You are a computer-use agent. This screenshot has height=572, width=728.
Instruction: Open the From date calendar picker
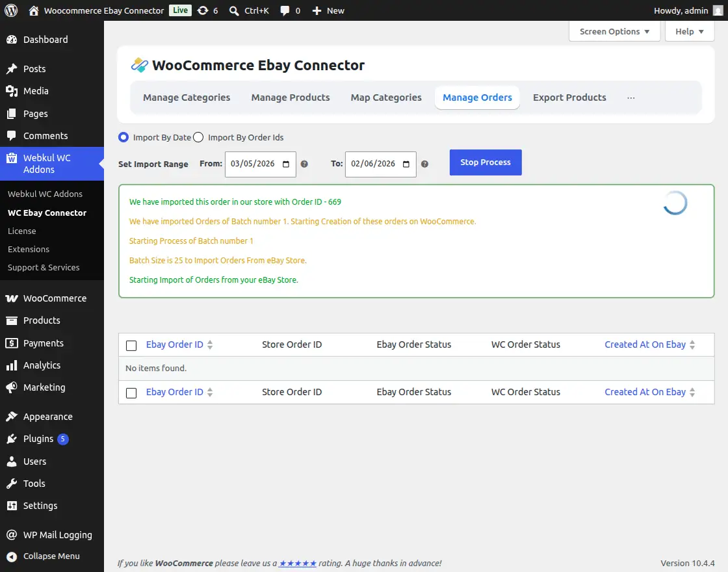286,164
